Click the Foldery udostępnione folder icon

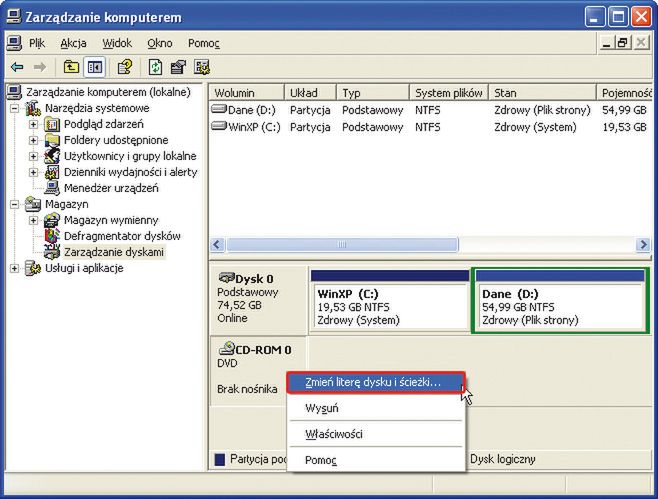[x=52, y=140]
